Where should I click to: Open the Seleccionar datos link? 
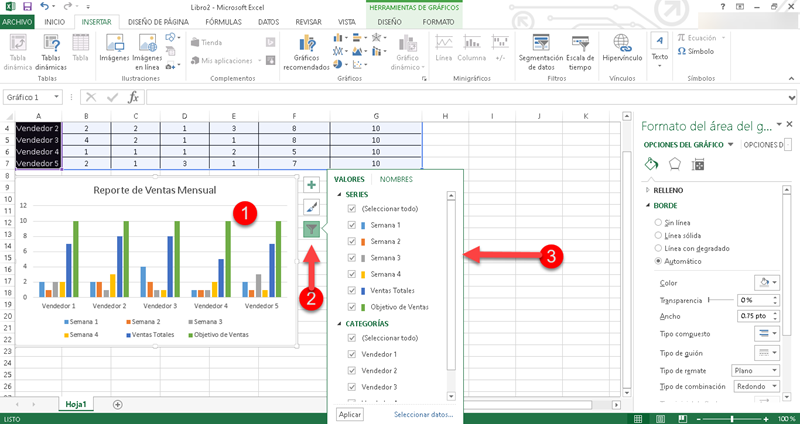tap(423, 415)
